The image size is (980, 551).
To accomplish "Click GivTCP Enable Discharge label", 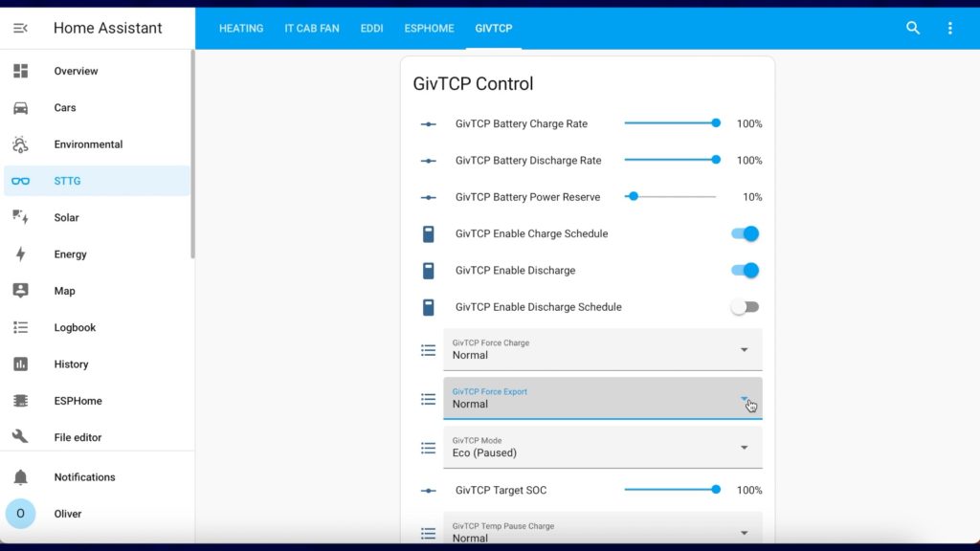I will 515,271.
